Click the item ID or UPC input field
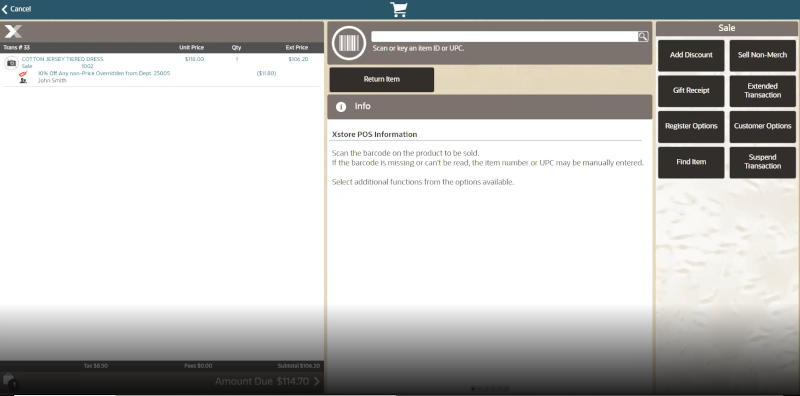800x396 pixels. (x=504, y=37)
